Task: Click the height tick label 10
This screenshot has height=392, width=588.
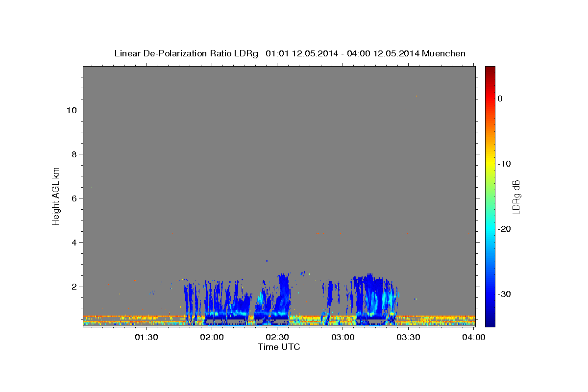Action: [x=72, y=110]
